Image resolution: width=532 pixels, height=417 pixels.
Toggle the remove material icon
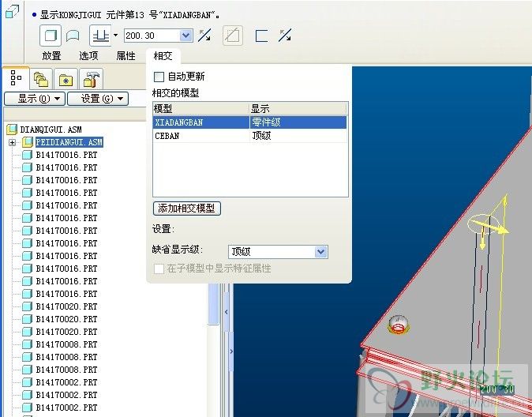point(232,36)
